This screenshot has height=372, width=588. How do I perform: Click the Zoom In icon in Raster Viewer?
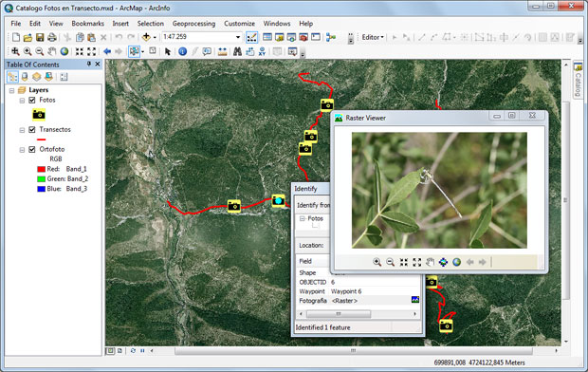click(377, 262)
